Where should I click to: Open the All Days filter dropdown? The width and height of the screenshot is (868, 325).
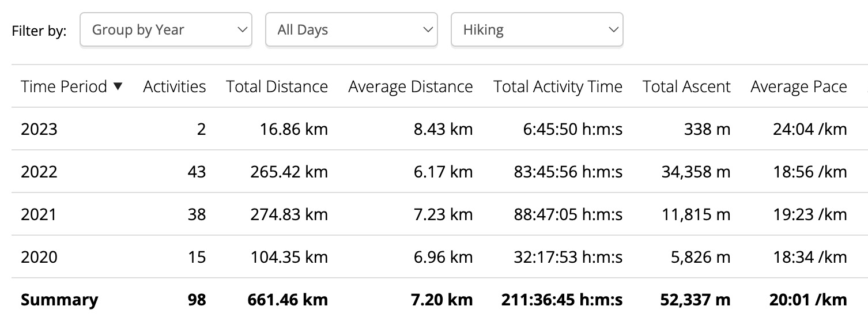tap(351, 30)
